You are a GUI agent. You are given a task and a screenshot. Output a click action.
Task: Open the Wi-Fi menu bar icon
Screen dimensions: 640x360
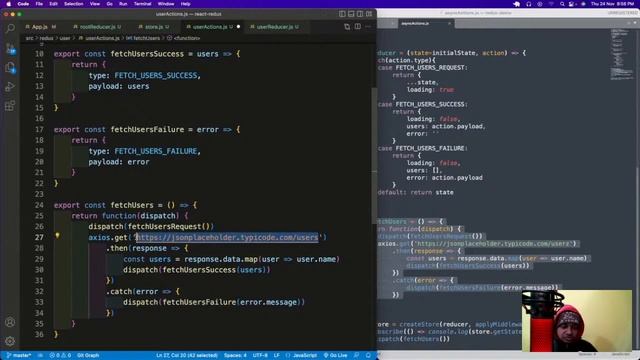(551, 4)
